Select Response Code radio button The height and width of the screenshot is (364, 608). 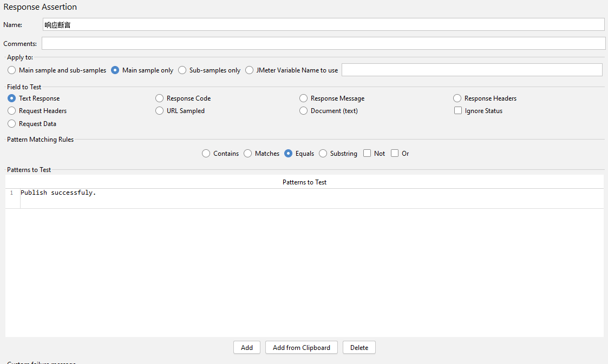159,98
